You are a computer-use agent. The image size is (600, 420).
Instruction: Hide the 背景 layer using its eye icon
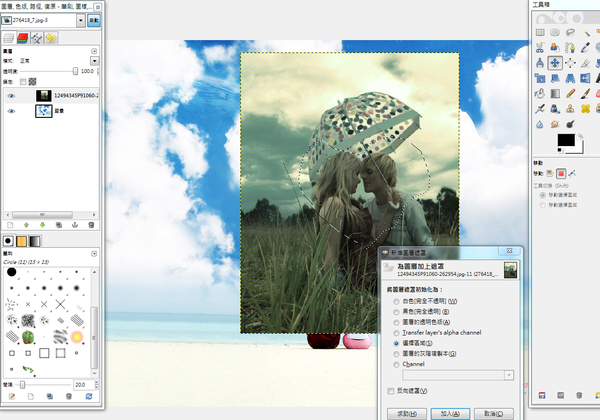coord(11,111)
